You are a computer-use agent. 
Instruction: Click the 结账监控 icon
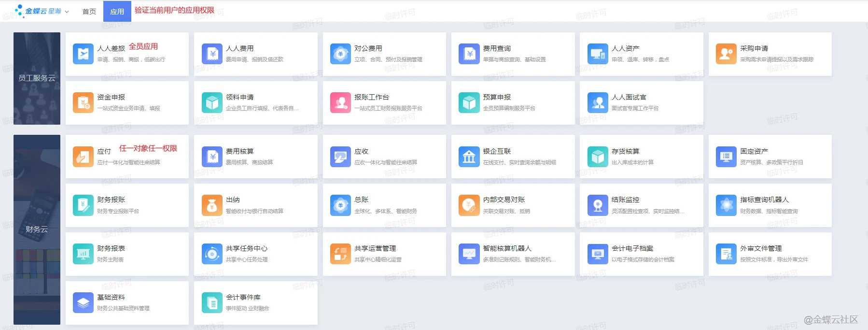pos(598,205)
